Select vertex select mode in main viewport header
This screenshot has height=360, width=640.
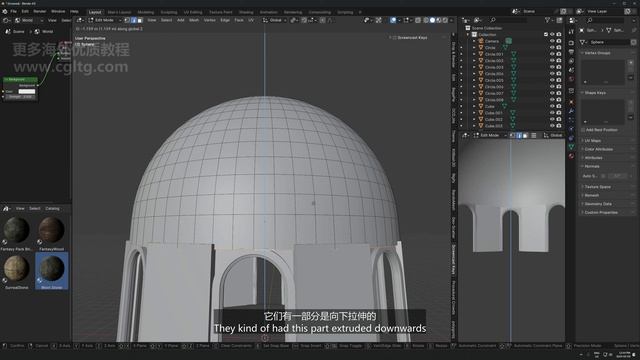click(x=127, y=20)
